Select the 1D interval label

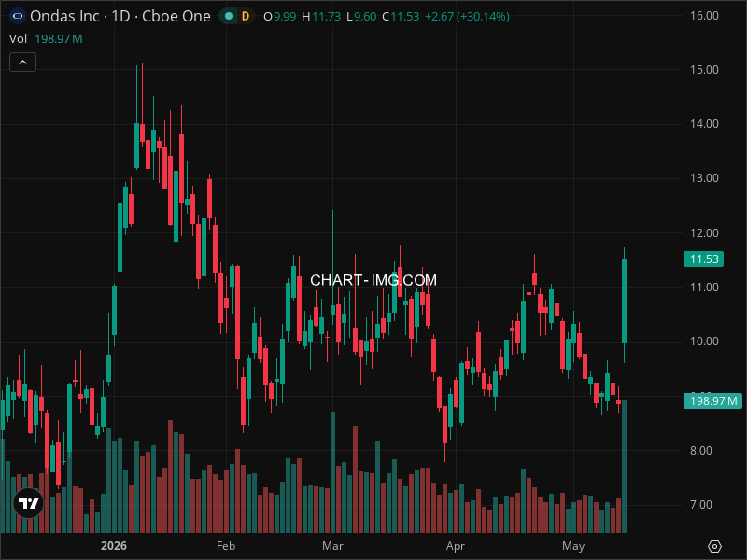[x=120, y=16]
